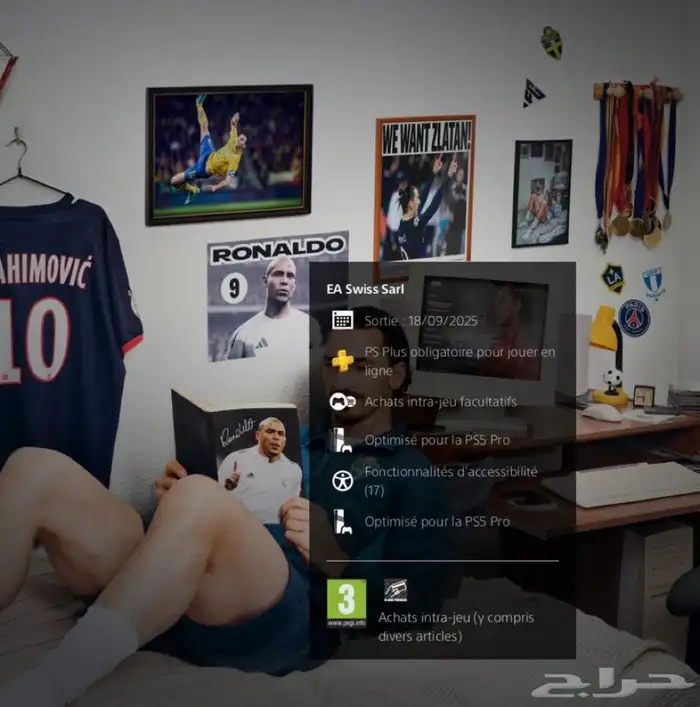Click the RONALDO number 9 poster
The width and height of the screenshot is (700, 707).
point(277,295)
